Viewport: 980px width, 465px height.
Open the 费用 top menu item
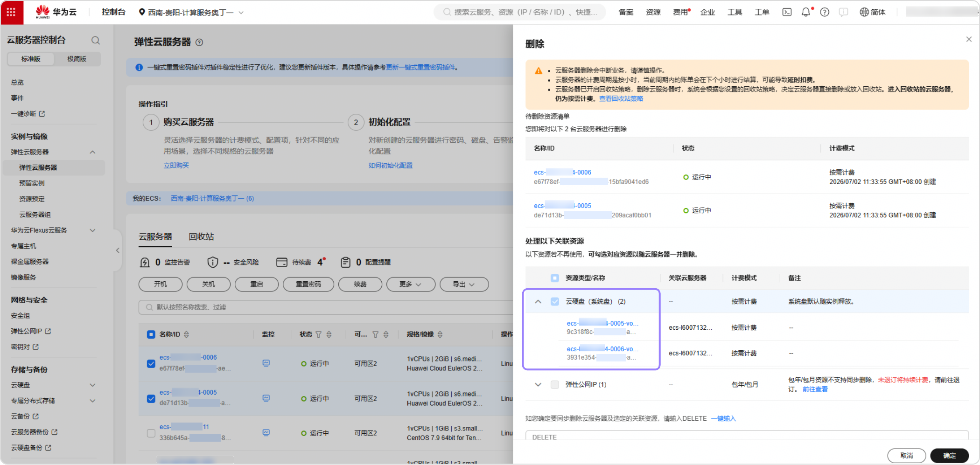(680, 12)
